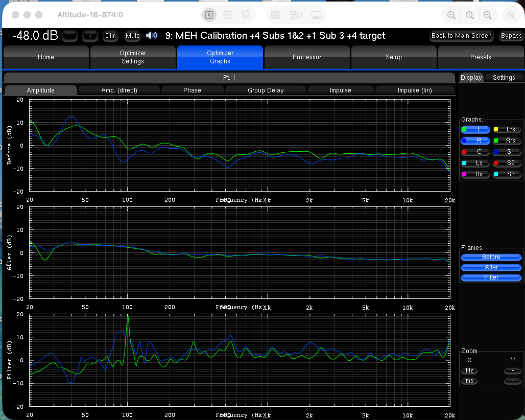
Task: Open the Settings tab beside Display
Action: tap(504, 78)
